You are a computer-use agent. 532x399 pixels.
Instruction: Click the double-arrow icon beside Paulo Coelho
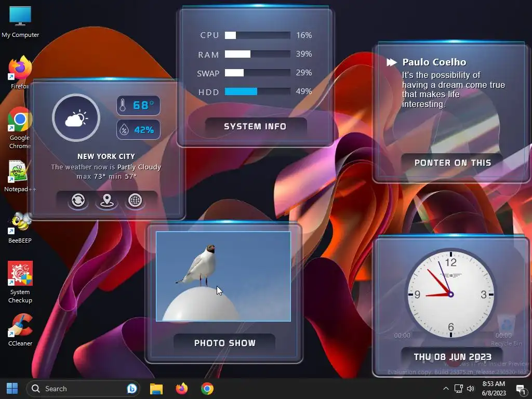(x=392, y=62)
